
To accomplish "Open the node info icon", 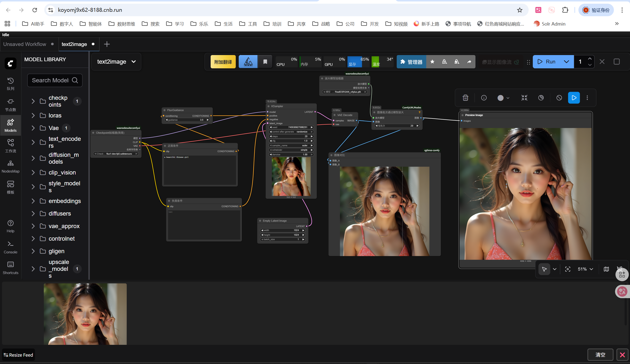I will [x=484, y=98].
